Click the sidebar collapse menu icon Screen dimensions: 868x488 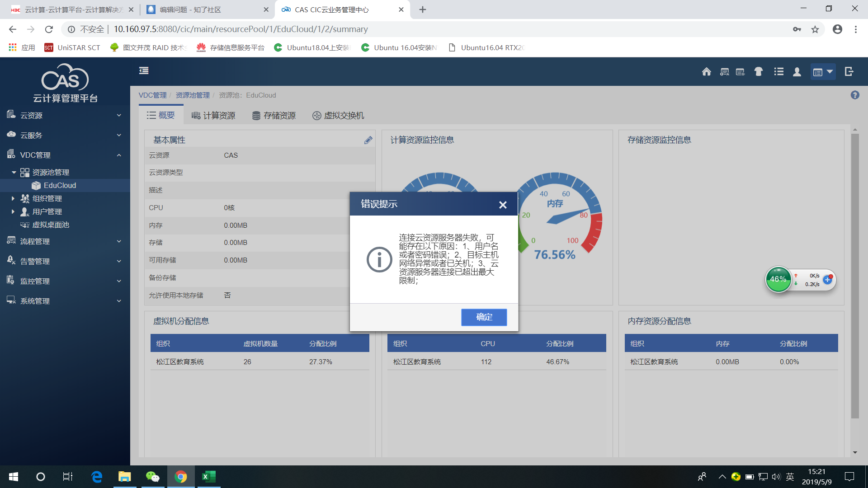(144, 70)
